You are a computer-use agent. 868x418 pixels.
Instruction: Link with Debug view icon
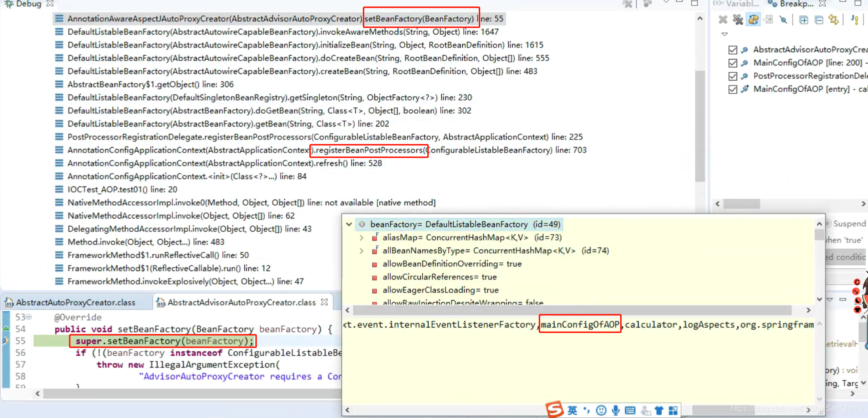tap(833, 19)
